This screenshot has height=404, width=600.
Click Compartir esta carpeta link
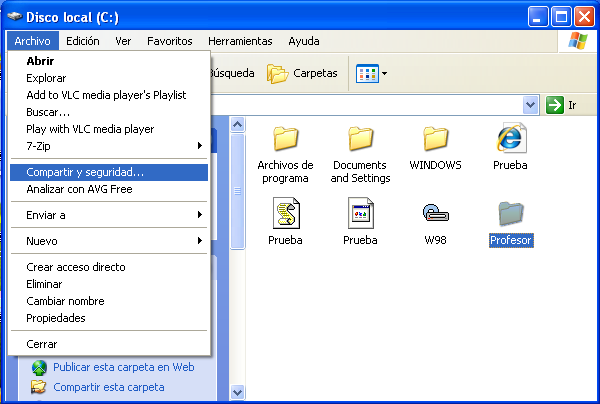click(x=108, y=387)
